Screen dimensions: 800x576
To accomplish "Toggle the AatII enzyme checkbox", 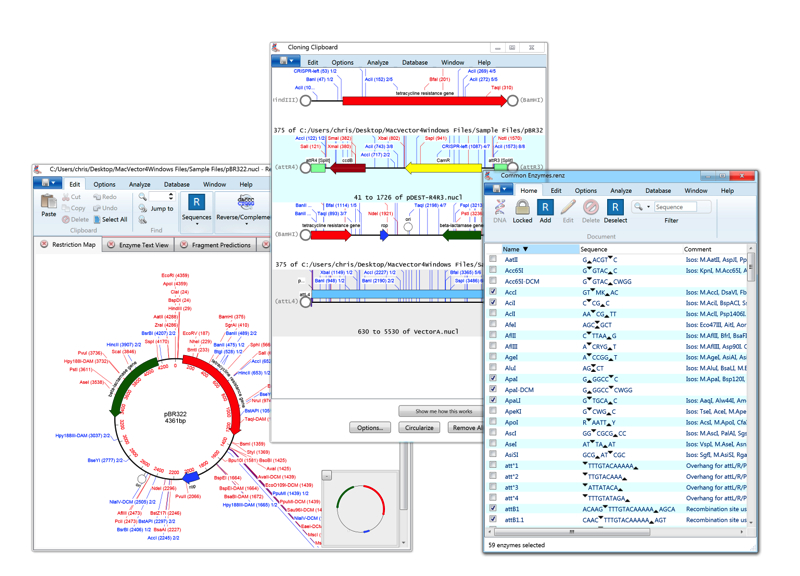I will coord(493,260).
